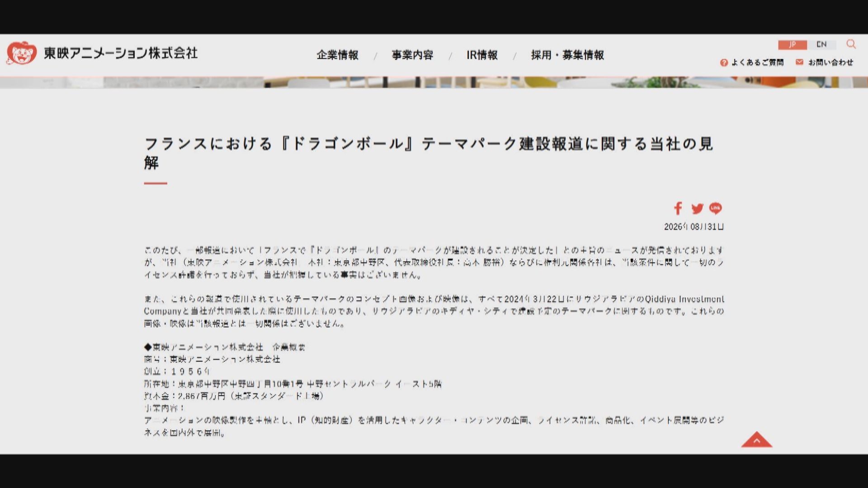Screen dimensions: 868x488
Task: Open the 事業内容 menu
Action: click(412, 55)
